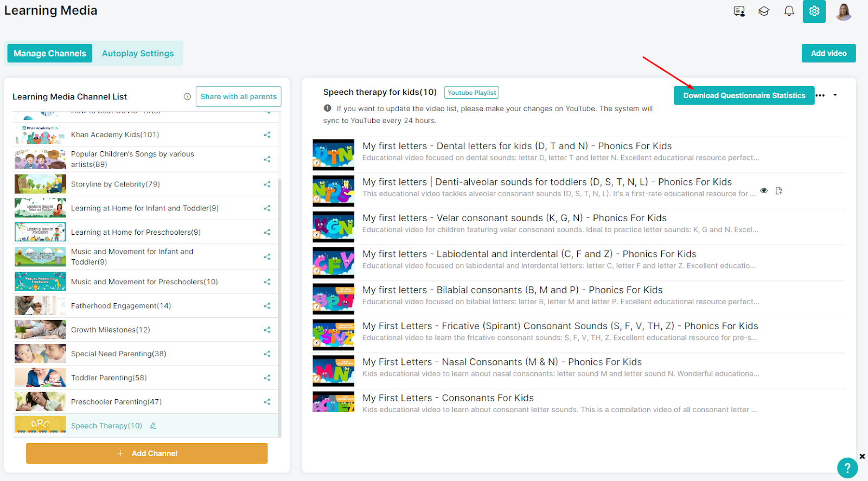Open Nasal Consonants video thumbnail

point(334,371)
